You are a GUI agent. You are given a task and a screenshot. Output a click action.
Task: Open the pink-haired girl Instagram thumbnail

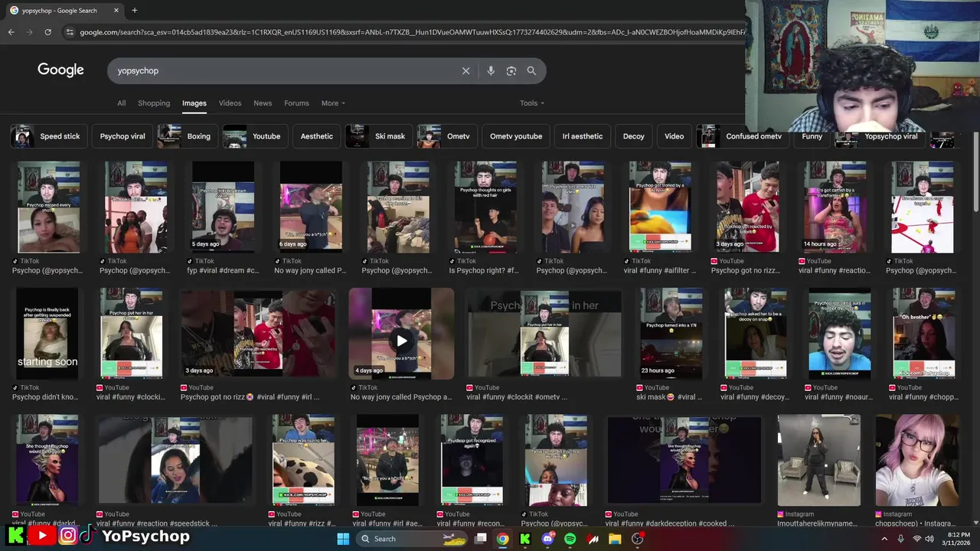click(916, 461)
